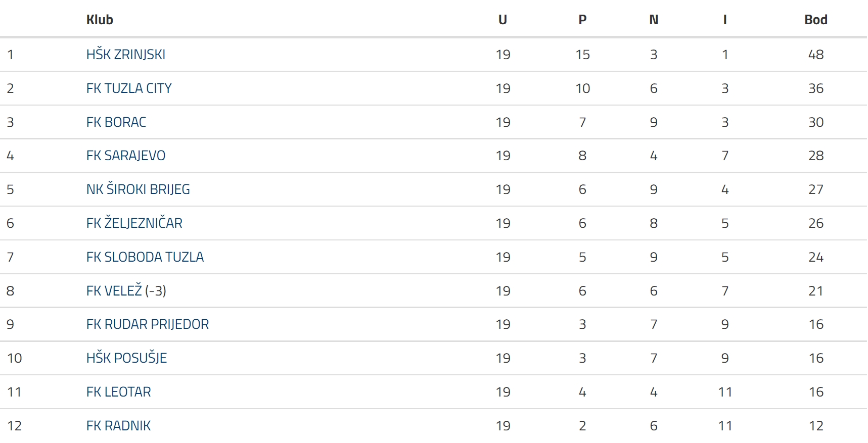This screenshot has width=868, height=443.
Task: Click the FK VELEŽ (-3) link
Action: [x=126, y=291]
